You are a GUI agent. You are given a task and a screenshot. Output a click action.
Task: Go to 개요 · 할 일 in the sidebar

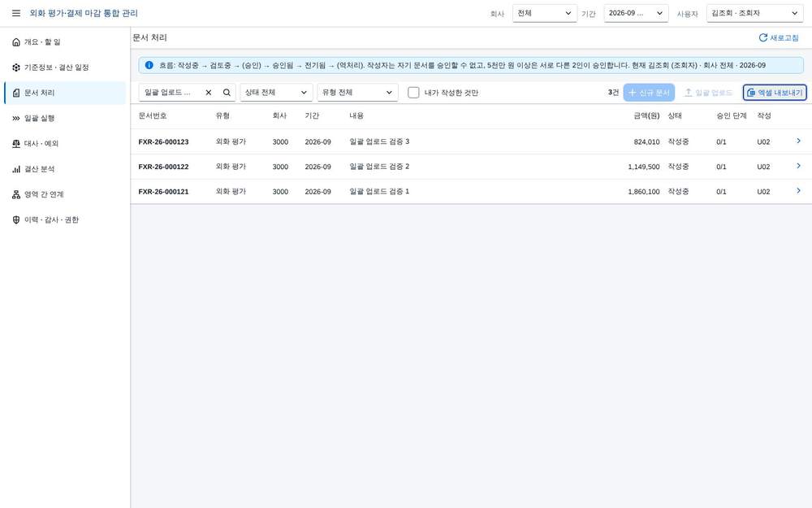[x=65, y=42]
